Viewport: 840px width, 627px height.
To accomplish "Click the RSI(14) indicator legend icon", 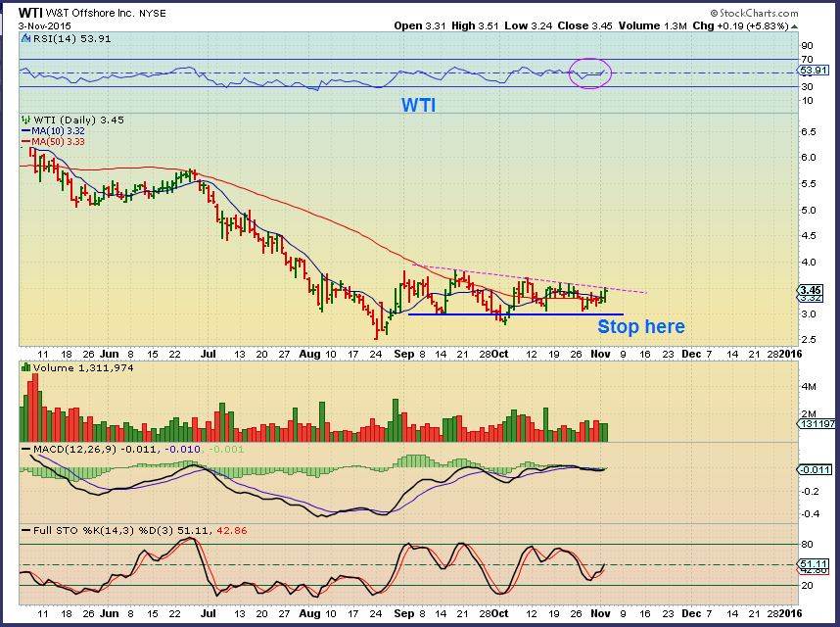I will click(x=26, y=38).
